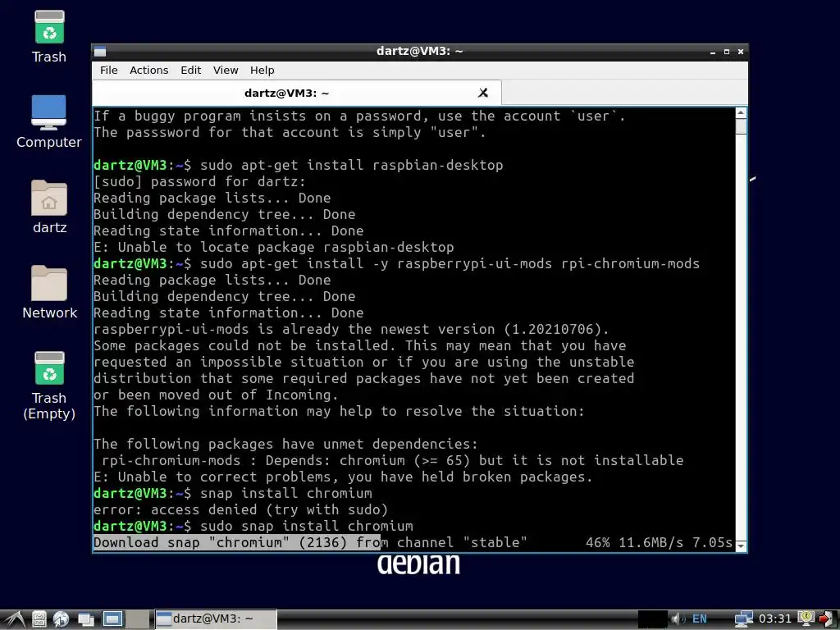Click the logout icon in the taskbar
Viewport: 840px width, 630px height.
coord(827,619)
